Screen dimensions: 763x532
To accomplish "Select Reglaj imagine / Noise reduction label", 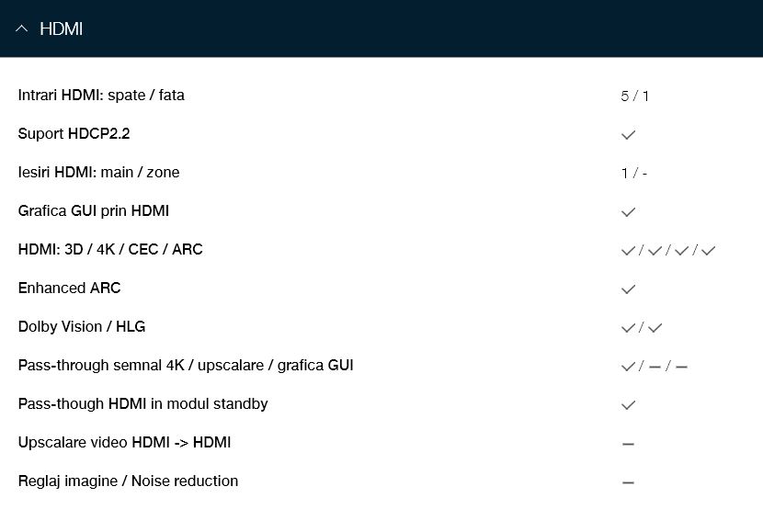I will [x=128, y=481].
